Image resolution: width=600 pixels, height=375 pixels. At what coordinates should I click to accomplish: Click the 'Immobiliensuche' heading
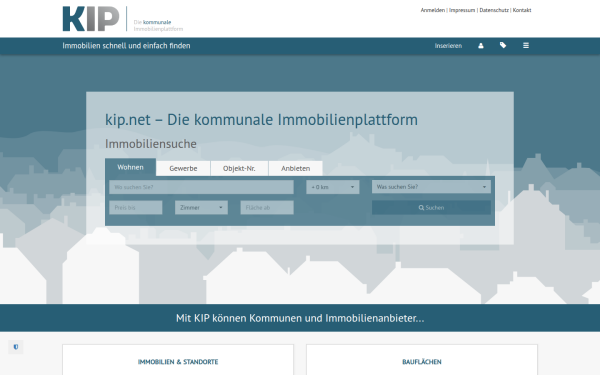pos(151,144)
